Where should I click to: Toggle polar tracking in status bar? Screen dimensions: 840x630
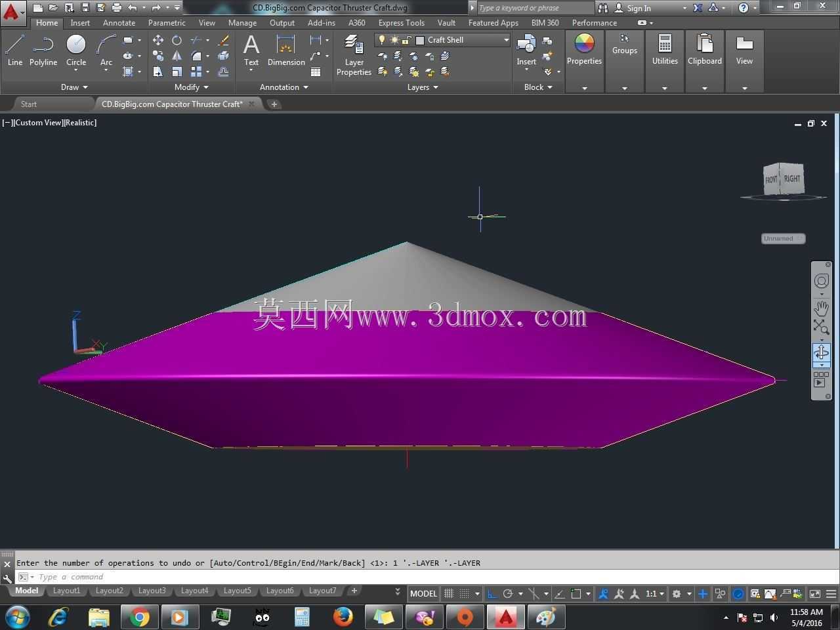pyautogui.click(x=507, y=594)
